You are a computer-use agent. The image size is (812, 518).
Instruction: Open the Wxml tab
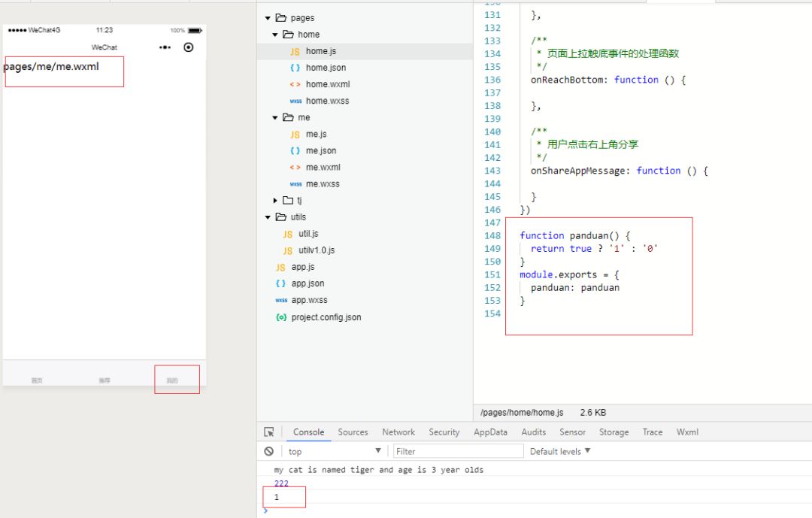(x=687, y=432)
